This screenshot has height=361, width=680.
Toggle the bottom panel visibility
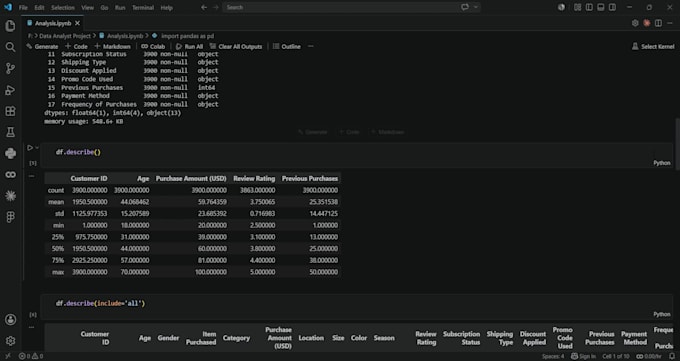(601, 7)
